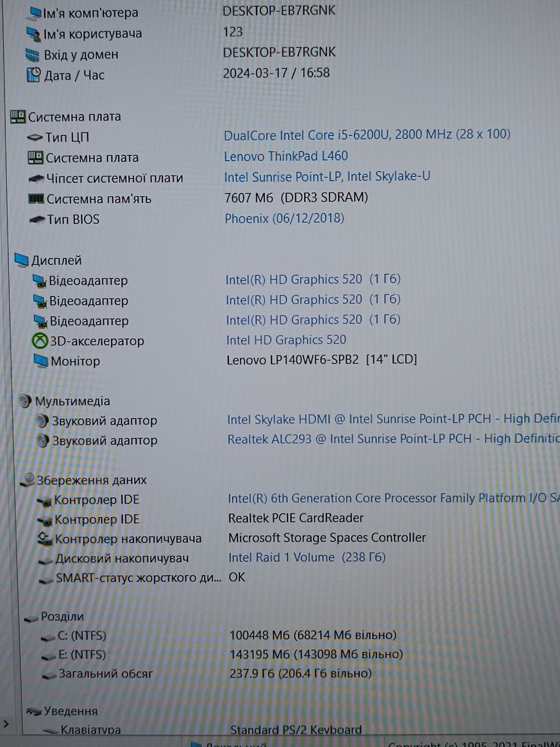Click the Контролер накопичувача row icon
This screenshot has height=747, width=560.
[45, 539]
